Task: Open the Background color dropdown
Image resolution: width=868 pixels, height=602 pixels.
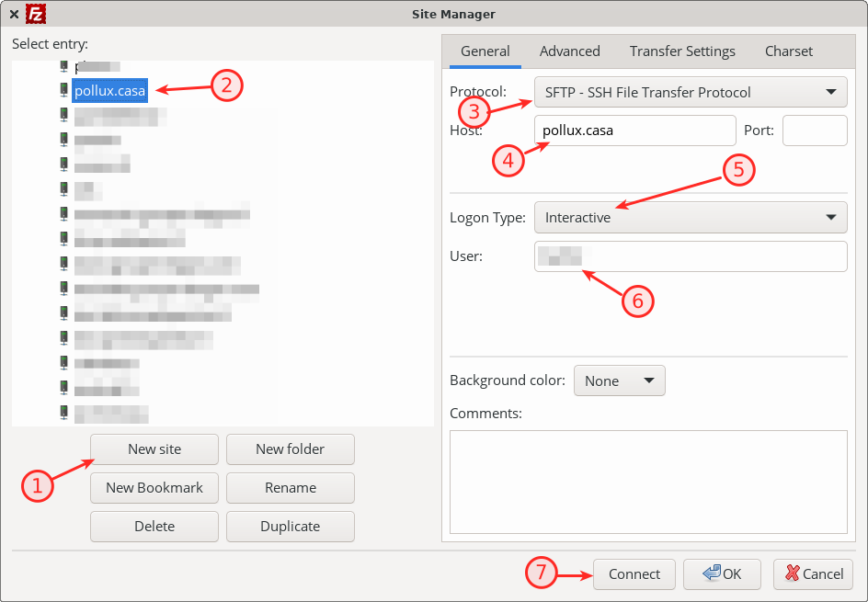Action: pyautogui.click(x=619, y=381)
